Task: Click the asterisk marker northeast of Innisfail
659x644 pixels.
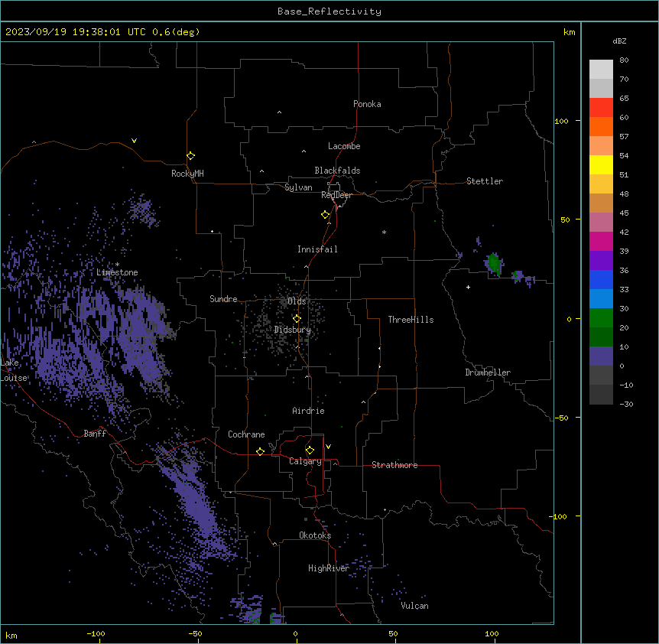Action: 384,232
